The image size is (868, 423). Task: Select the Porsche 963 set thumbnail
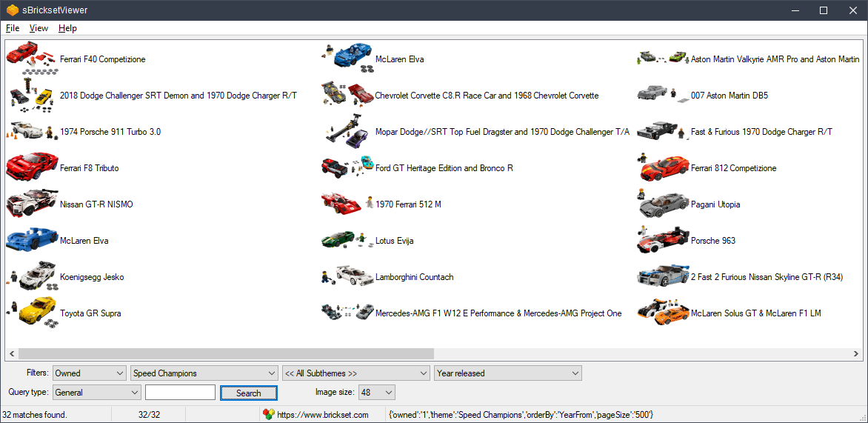click(x=662, y=240)
